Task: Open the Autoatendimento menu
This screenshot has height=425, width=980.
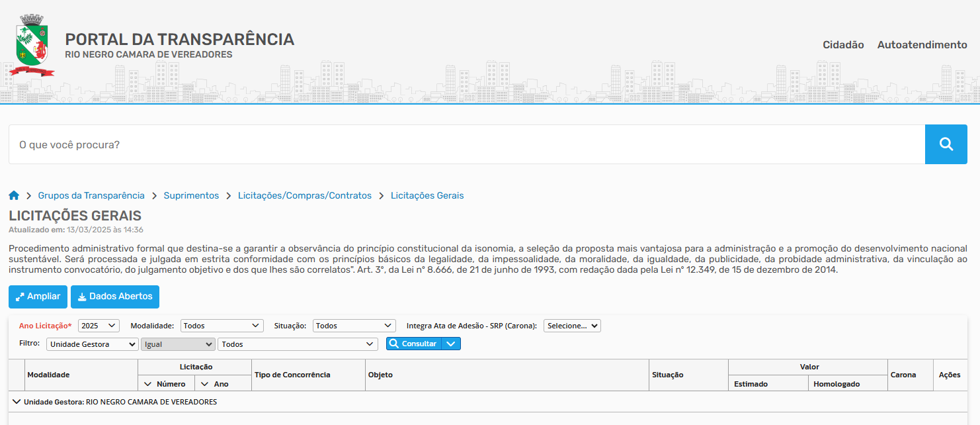Action: [x=922, y=45]
